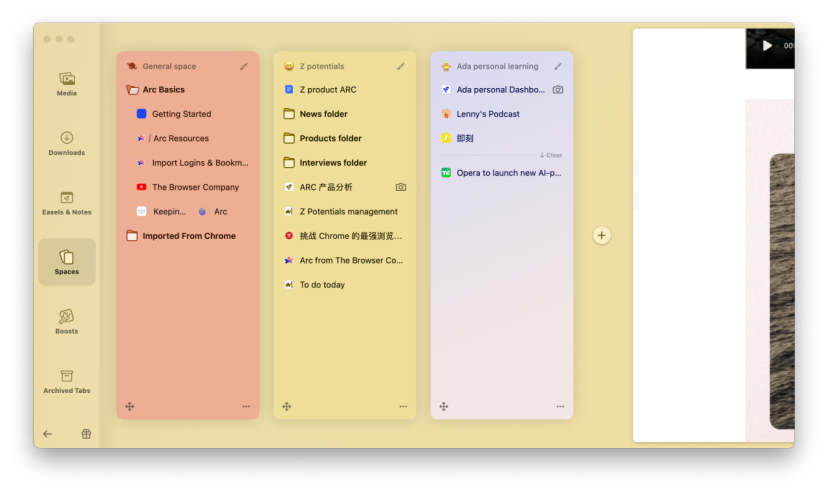Open the Downloads sidebar section
Image resolution: width=828 pixels, height=492 pixels.
pos(67,143)
